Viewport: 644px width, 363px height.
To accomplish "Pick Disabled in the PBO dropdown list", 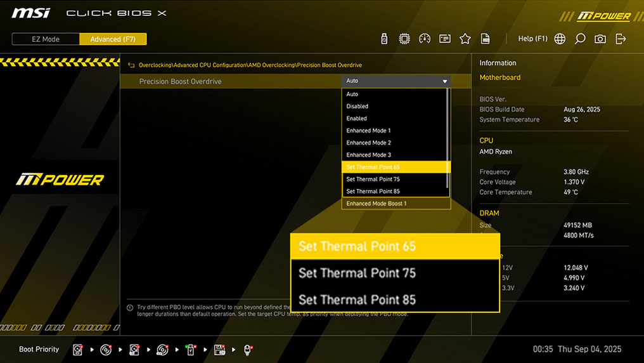I will (396, 107).
